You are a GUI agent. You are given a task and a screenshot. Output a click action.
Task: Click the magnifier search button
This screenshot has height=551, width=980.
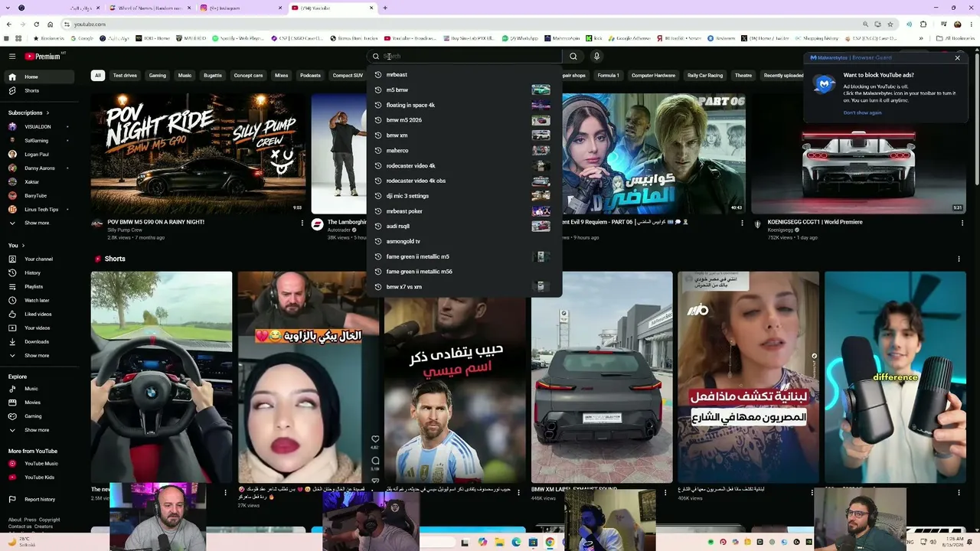point(573,56)
